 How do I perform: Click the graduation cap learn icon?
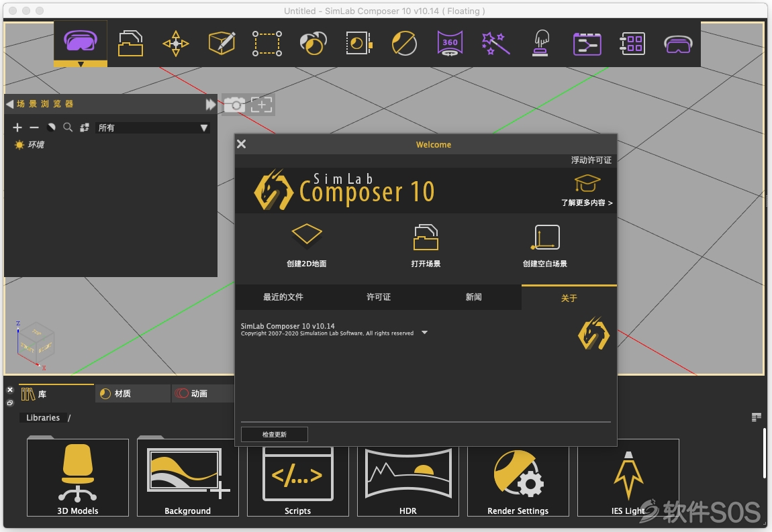(587, 183)
